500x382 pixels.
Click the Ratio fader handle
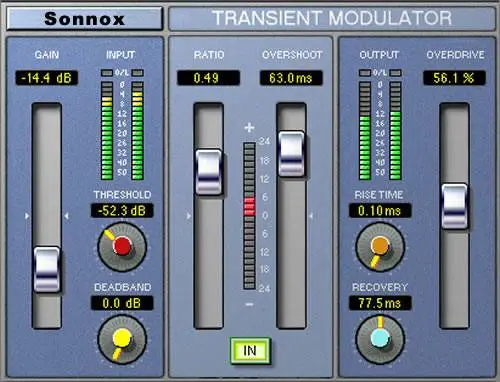(x=209, y=172)
